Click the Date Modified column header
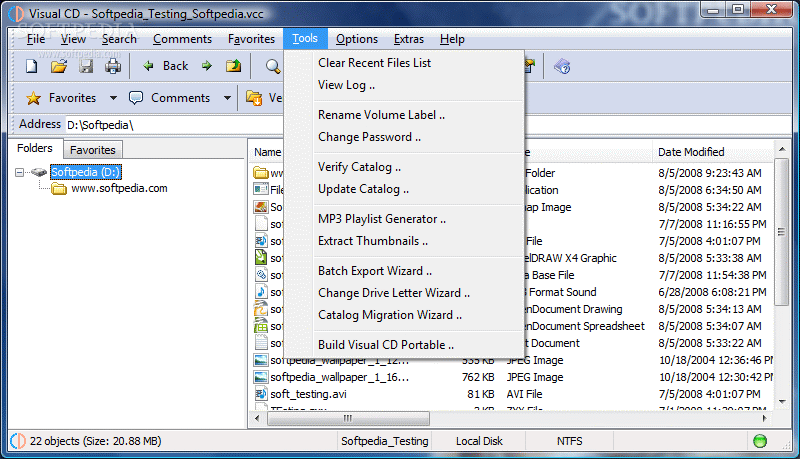Screen dimensions: 800x459 coord(713,152)
